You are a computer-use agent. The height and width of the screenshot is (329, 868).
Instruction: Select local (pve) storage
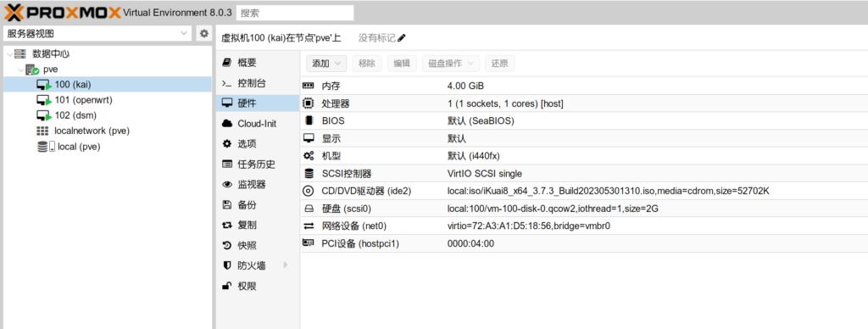coord(108,147)
